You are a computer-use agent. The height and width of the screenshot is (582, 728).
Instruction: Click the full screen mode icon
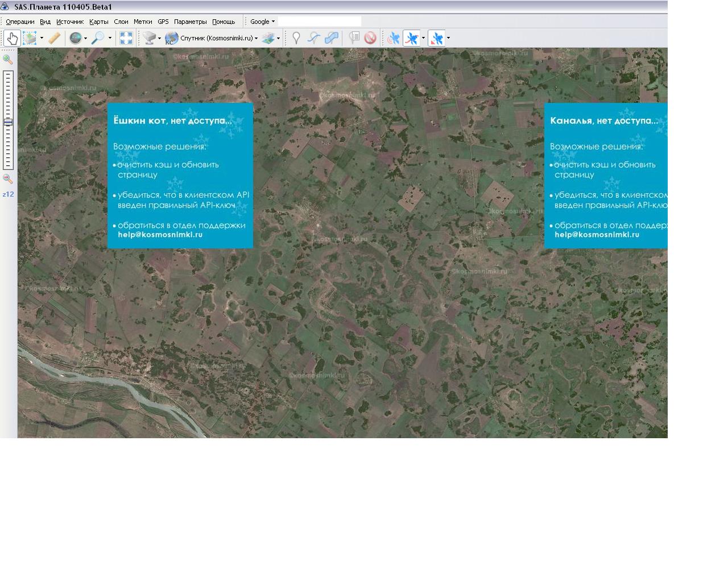coord(126,38)
